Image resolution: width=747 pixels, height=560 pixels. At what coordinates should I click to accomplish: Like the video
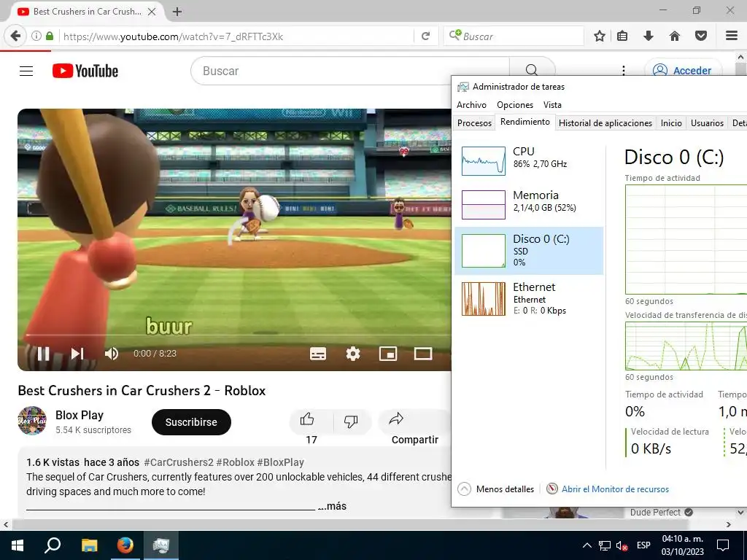tap(311, 422)
